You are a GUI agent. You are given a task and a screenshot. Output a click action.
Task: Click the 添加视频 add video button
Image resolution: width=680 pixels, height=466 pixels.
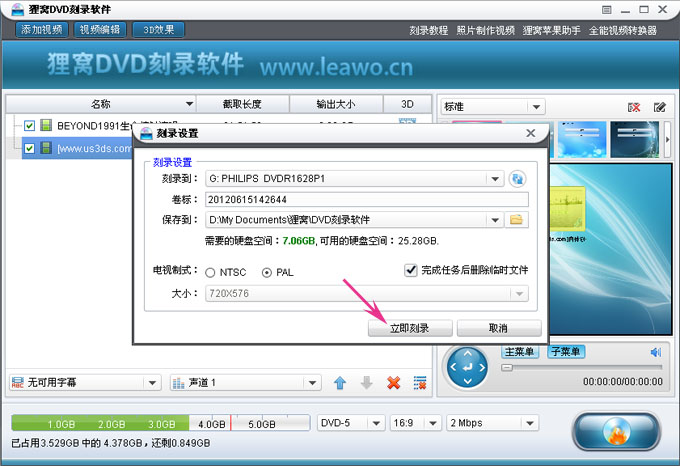click(42, 29)
